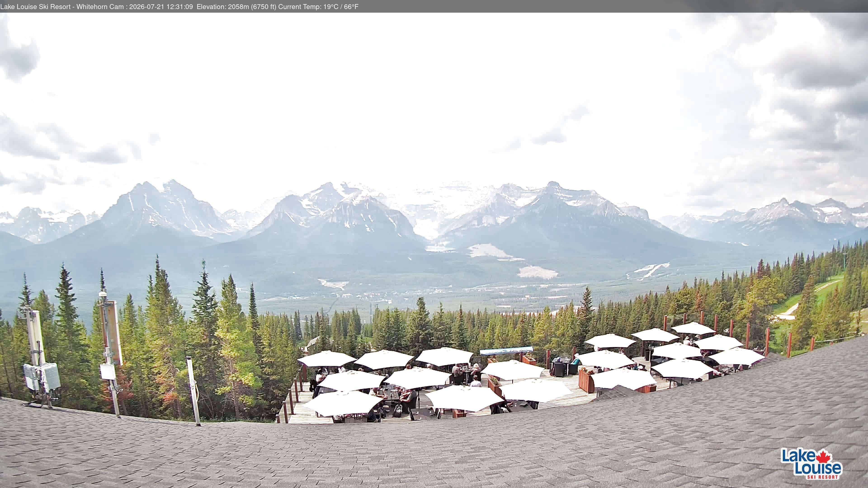Select the "Lake Louise Ski Resort - Whitehorn Cam" title text

click(62, 7)
